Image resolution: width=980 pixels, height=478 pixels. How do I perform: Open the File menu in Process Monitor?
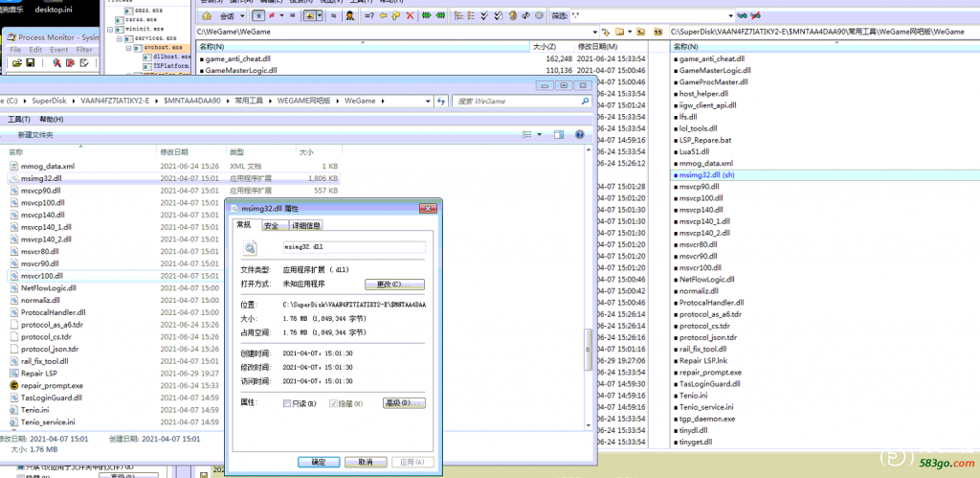[15, 50]
